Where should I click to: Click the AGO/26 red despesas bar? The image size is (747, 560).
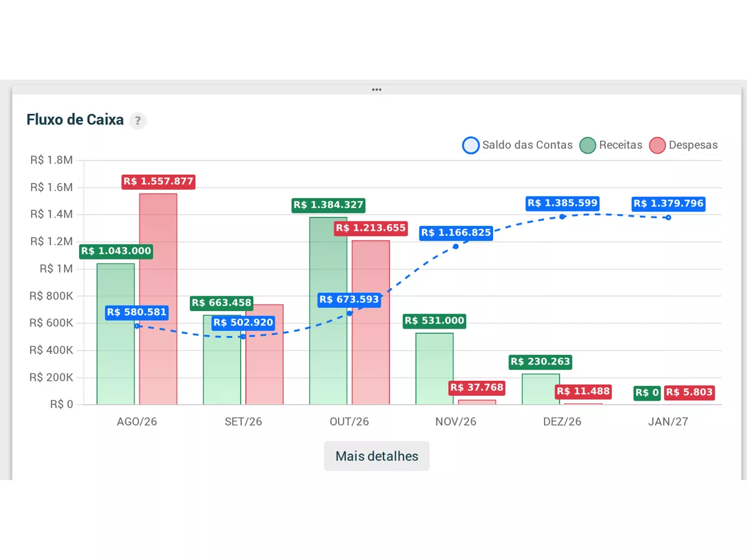[x=158, y=299]
